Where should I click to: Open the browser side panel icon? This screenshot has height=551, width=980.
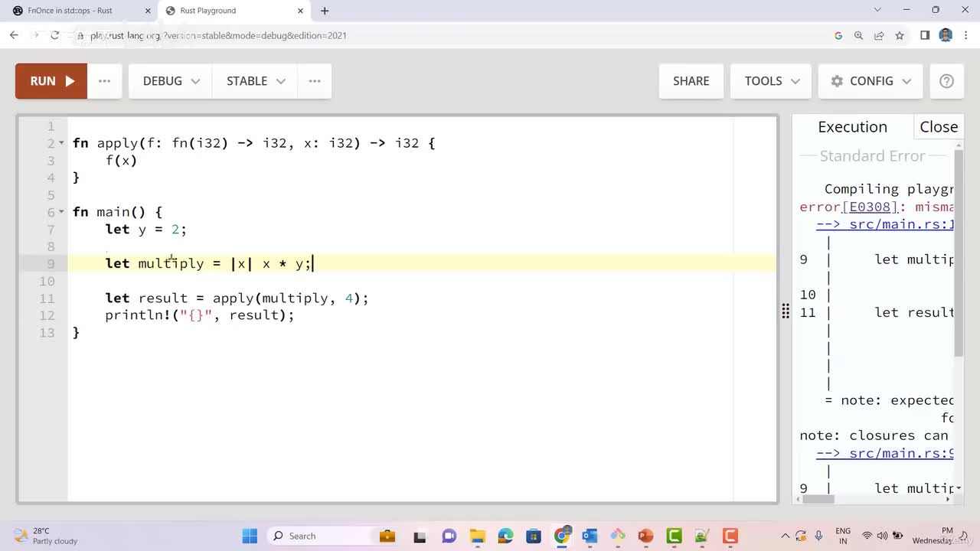point(925,35)
